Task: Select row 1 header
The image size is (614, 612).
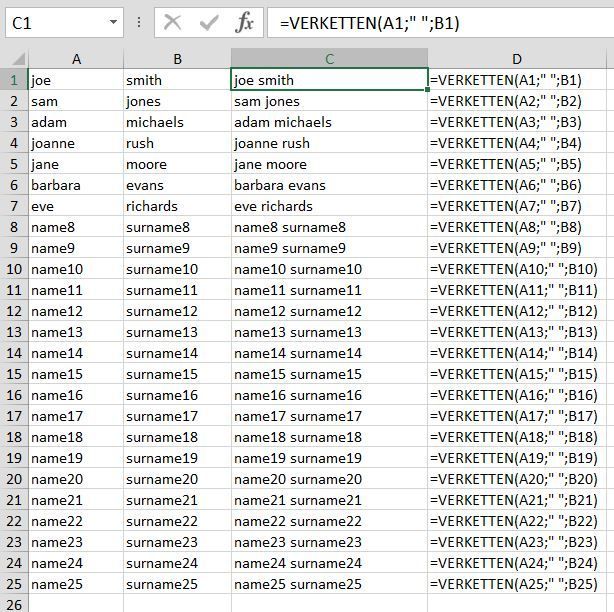Action: (x=14, y=80)
